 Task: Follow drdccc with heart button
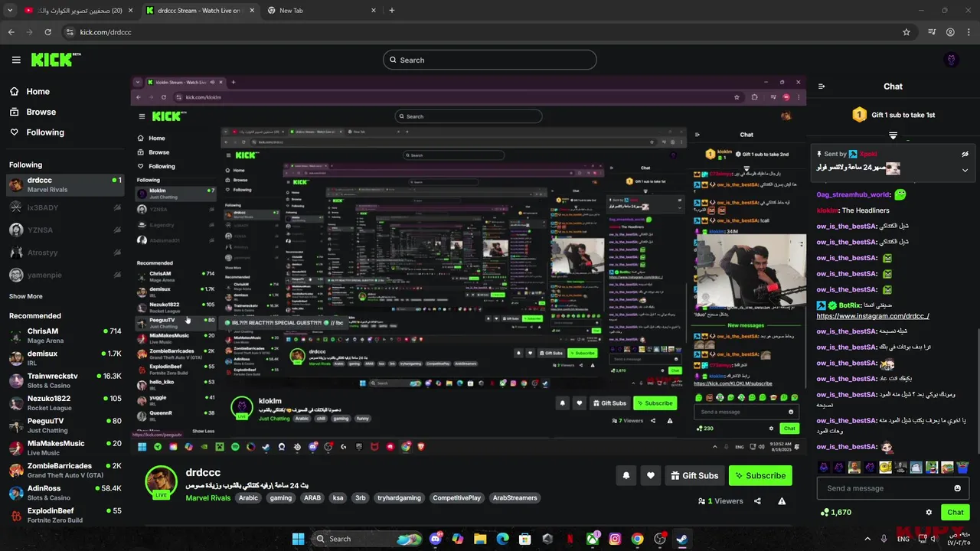click(650, 475)
